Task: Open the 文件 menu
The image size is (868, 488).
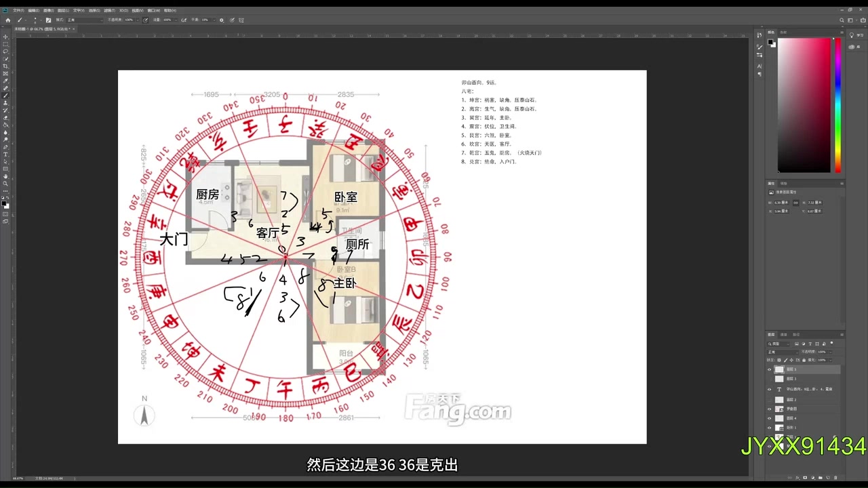Action: [x=18, y=10]
